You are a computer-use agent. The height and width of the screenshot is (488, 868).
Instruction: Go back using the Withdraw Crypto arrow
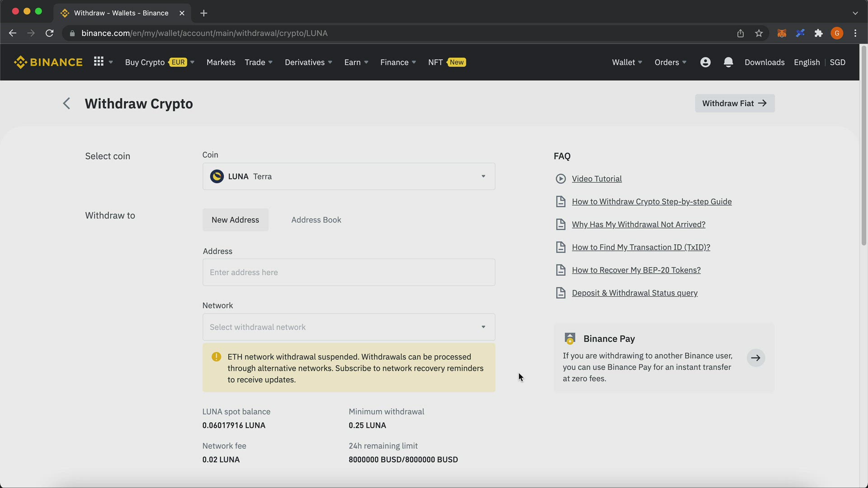(66, 103)
